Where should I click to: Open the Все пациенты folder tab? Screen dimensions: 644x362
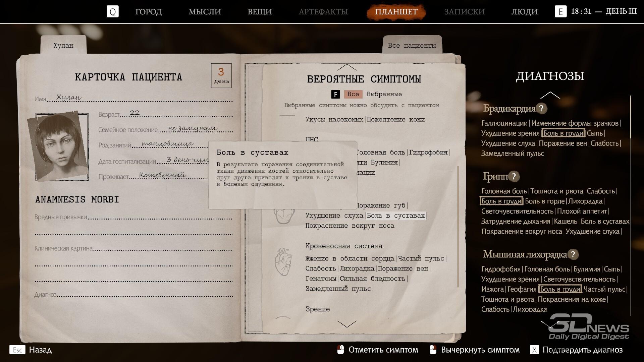point(412,46)
